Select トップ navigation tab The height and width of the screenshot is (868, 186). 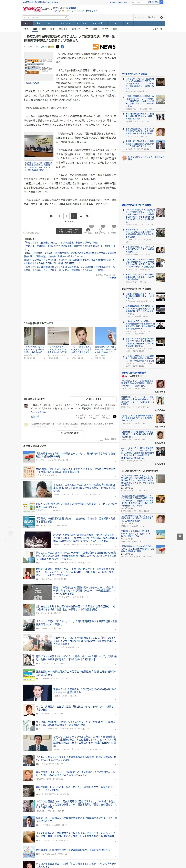(x=27, y=24)
